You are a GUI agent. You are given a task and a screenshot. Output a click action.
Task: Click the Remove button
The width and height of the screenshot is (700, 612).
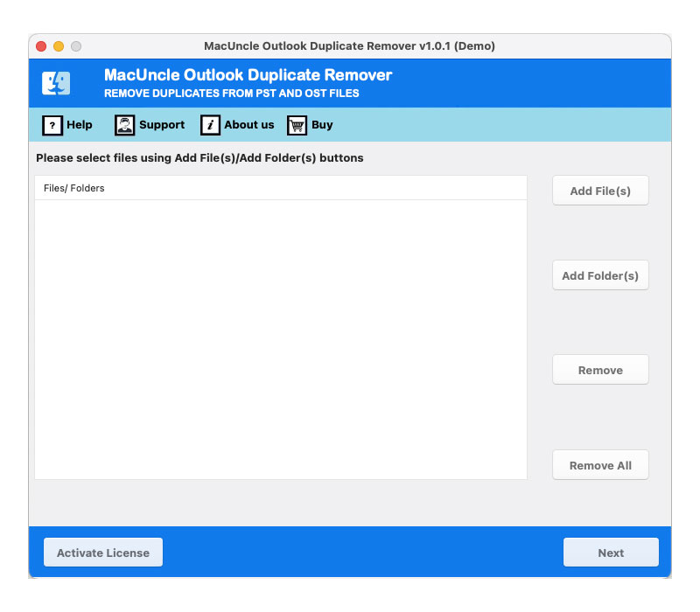[600, 370]
